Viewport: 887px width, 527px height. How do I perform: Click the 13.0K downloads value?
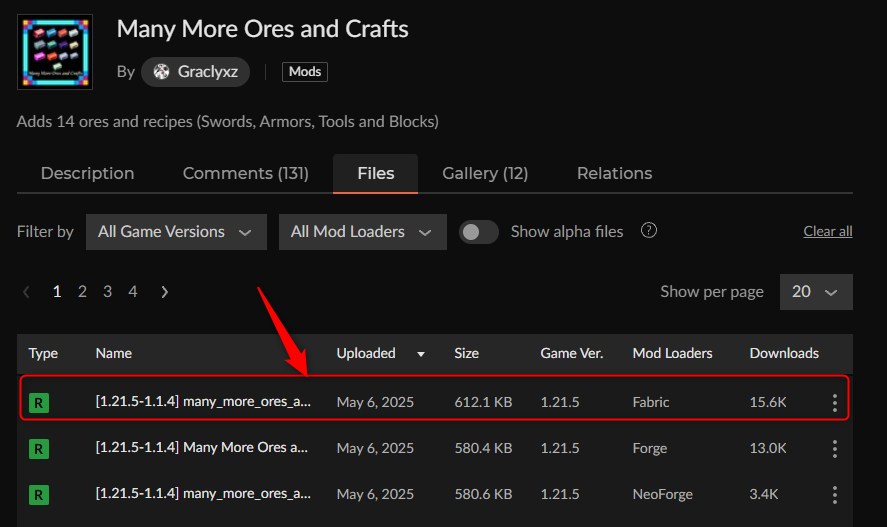(x=768, y=448)
